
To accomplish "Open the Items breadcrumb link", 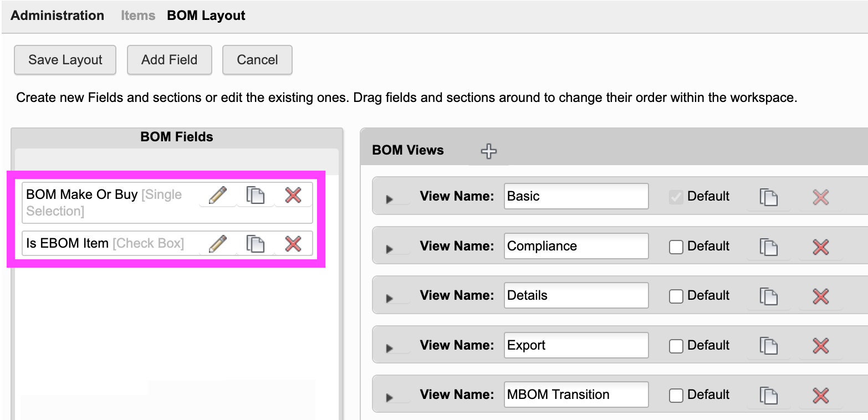I will click(x=138, y=16).
